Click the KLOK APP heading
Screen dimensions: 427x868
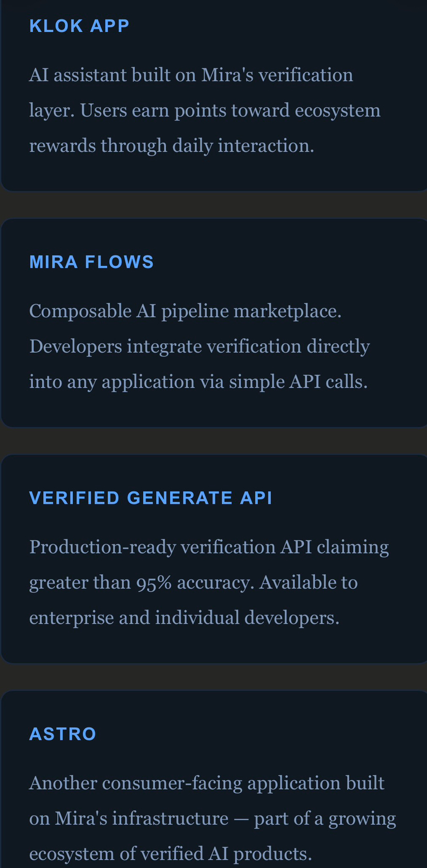79,26
